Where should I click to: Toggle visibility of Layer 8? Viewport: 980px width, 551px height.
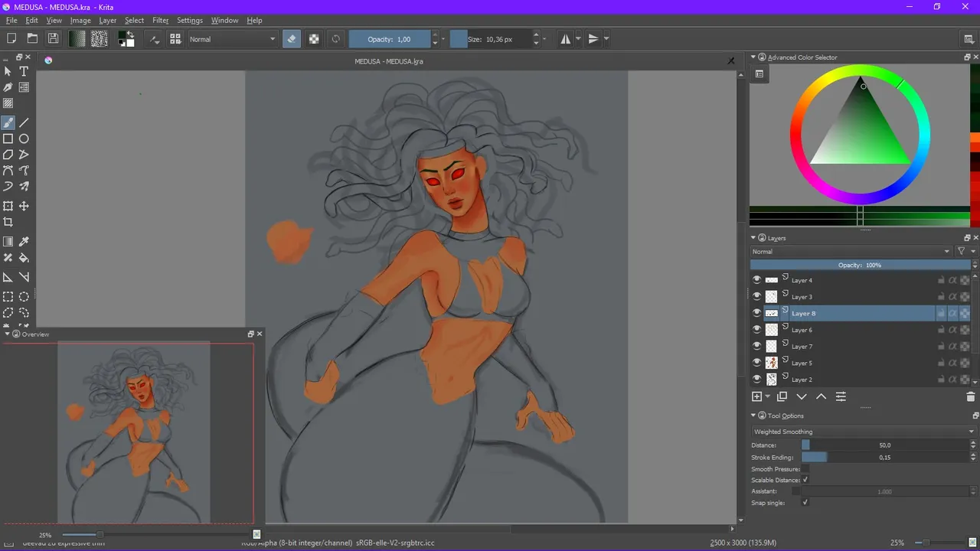click(x=757, y=313)
